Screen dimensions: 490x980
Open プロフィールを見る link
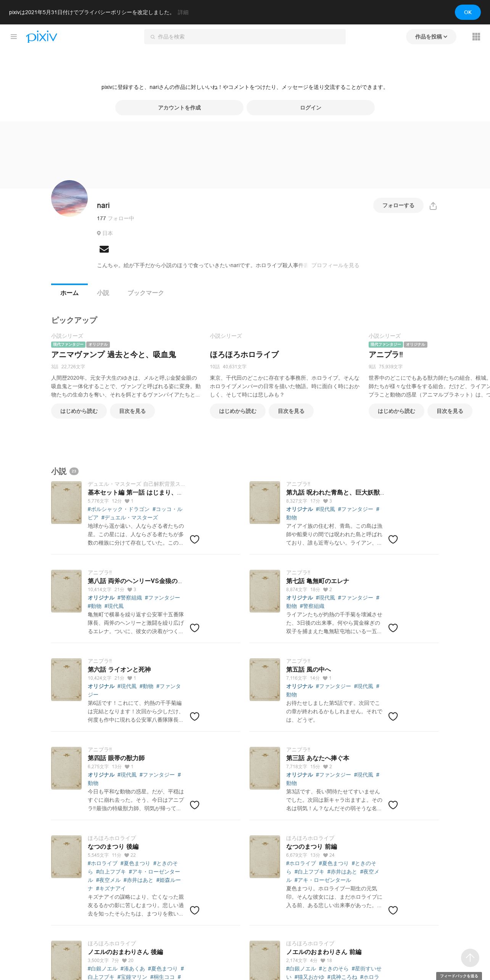click(x=335, y=265)
